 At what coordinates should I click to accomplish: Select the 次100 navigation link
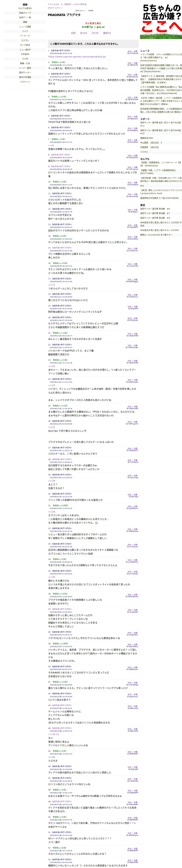click(x=95, y=33)
